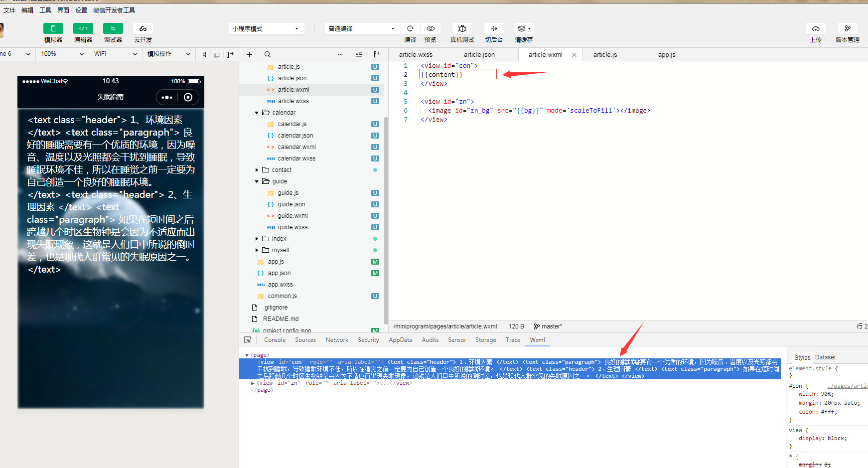Expand the view id="zn" node
Screen dimensions: 868x468
tap(253, 383)
